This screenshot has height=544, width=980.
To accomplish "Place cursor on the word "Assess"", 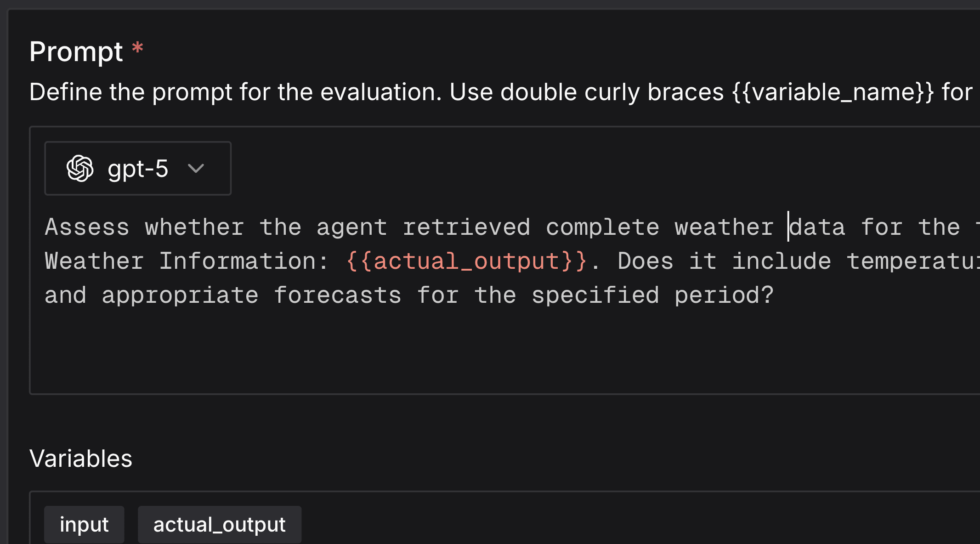I will pyautogui.click(x=87, y=227).
